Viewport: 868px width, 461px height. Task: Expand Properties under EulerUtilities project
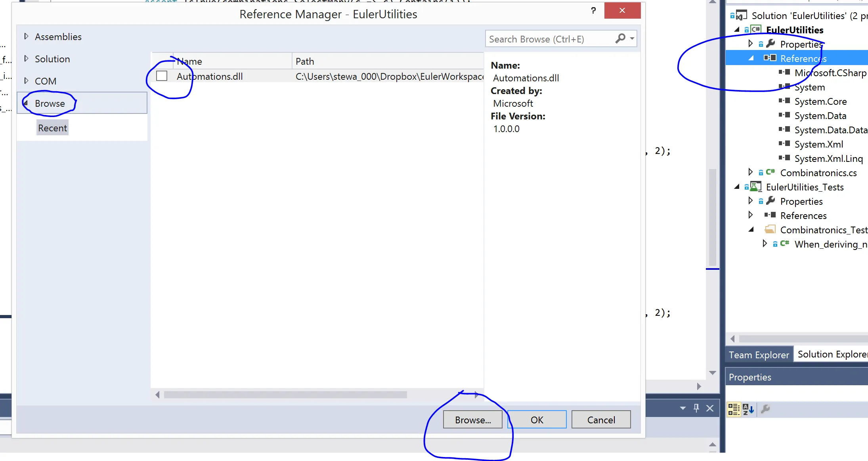click(750, 44)
